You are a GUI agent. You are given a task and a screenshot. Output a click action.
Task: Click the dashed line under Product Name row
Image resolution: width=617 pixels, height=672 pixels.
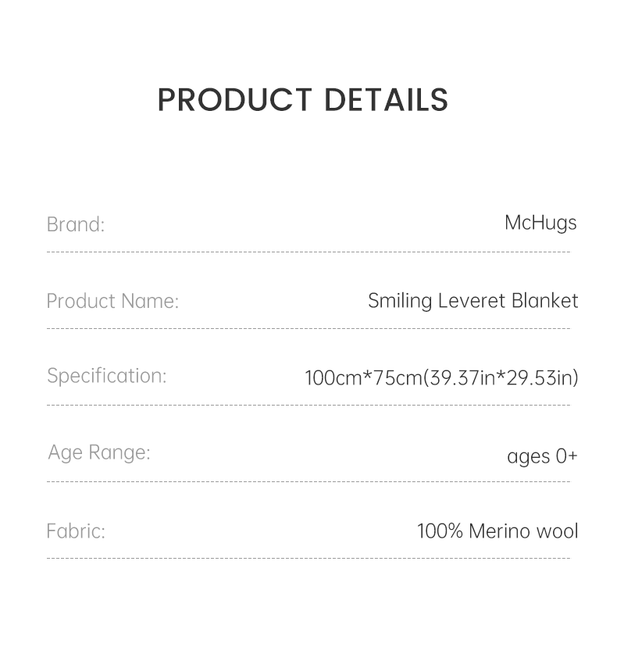point(308,329)
